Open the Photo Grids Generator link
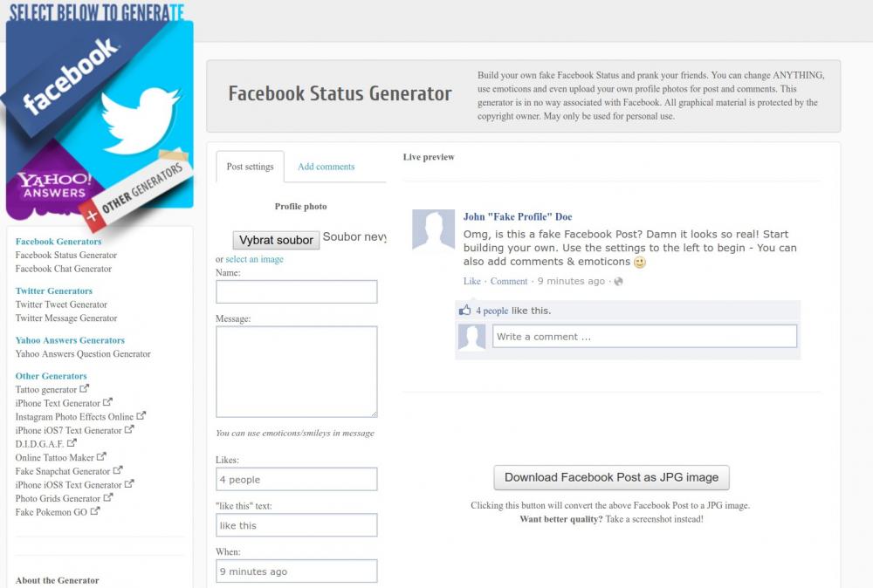This screenshot has width=873, height=588. 58,498
